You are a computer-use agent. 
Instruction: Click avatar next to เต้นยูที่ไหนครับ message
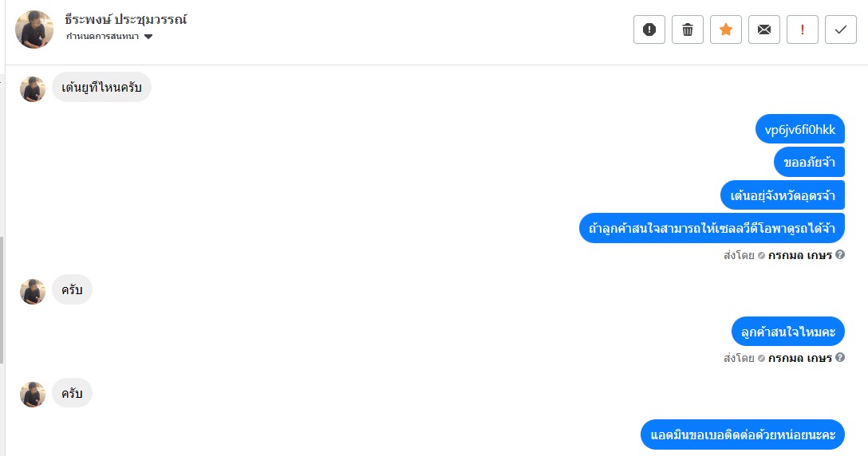pyautogui.click(x=33, y=89)
